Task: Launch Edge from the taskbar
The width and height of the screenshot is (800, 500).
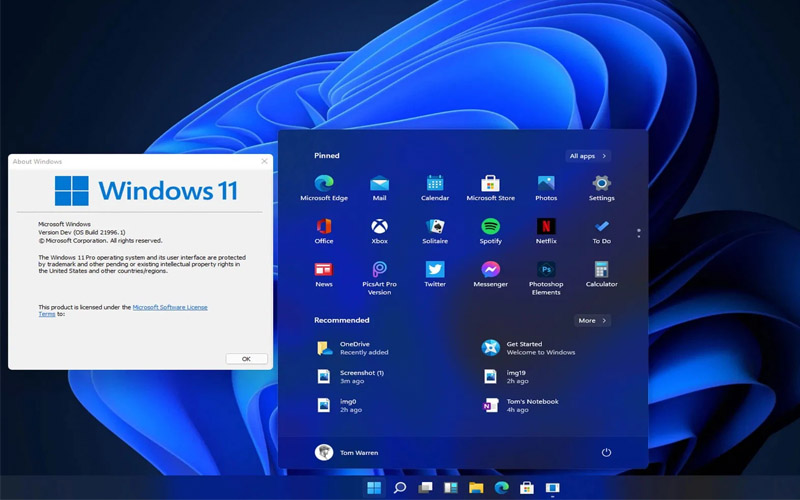Action: coord(502,488)
